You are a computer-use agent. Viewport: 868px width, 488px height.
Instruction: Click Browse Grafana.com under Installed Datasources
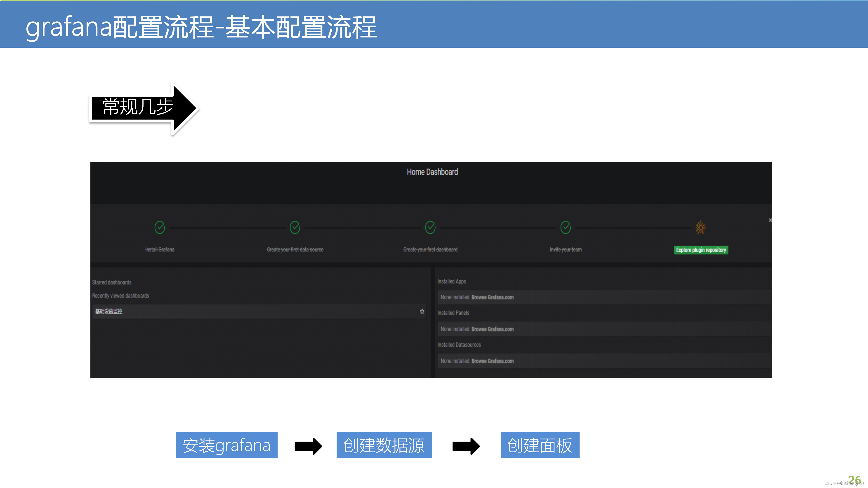click(x=492, y=361)
